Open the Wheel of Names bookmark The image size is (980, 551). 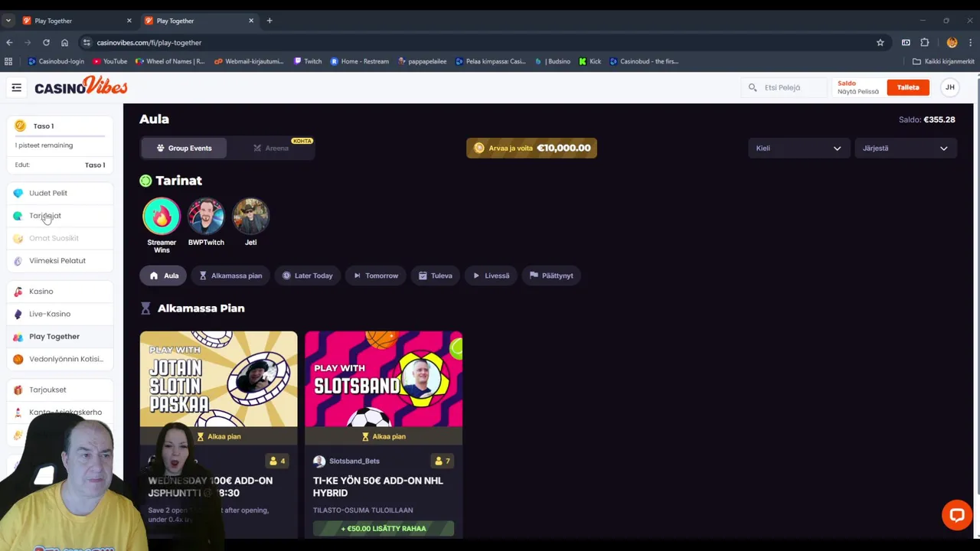(x=171, y=61)
